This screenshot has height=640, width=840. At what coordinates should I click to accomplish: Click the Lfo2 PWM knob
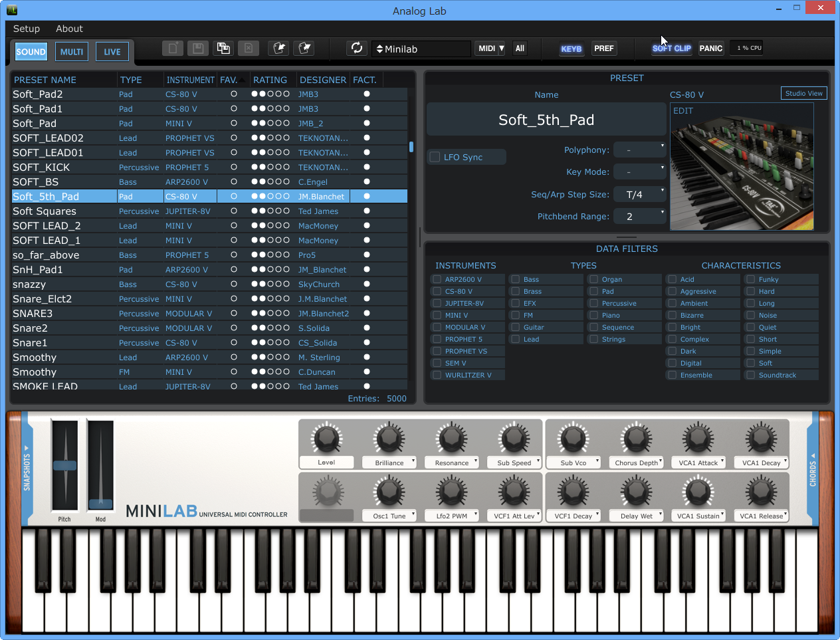pos(452,492)
